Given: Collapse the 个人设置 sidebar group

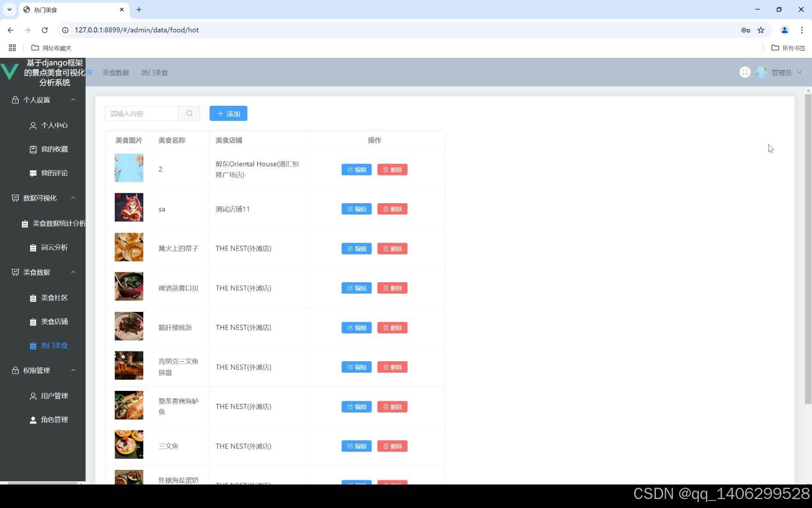Looking at the screenshot, I should click(43, 100).
